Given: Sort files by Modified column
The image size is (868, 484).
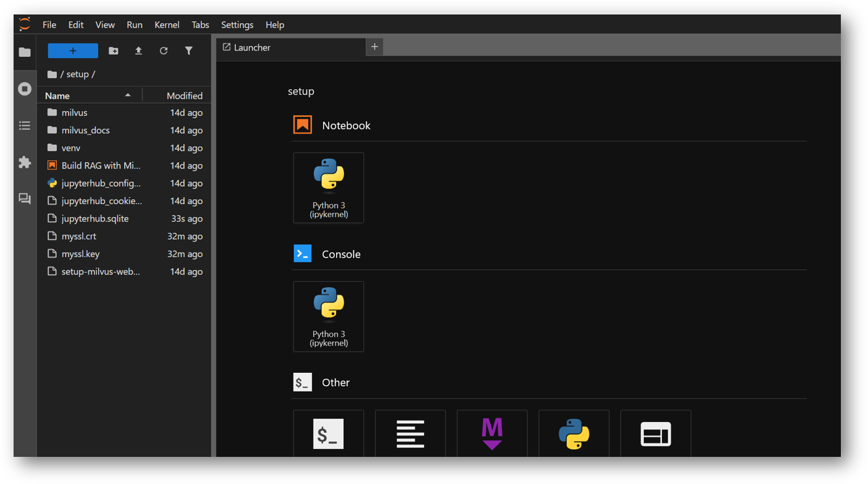Looking at the screenshot, I should [184, 96].
